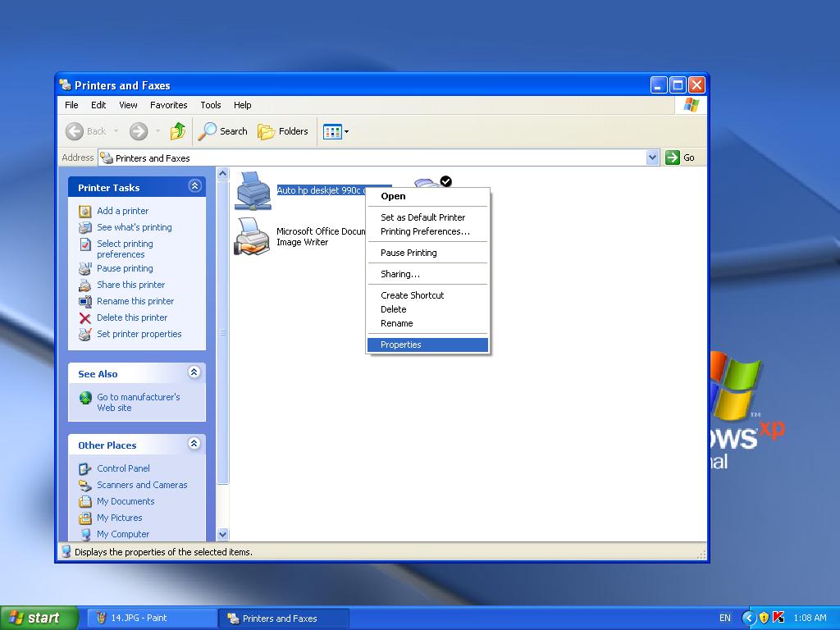The image size is (840, 630).
Task: Click the sidebar scroll down arrow
Action: (x=222, y=534)
